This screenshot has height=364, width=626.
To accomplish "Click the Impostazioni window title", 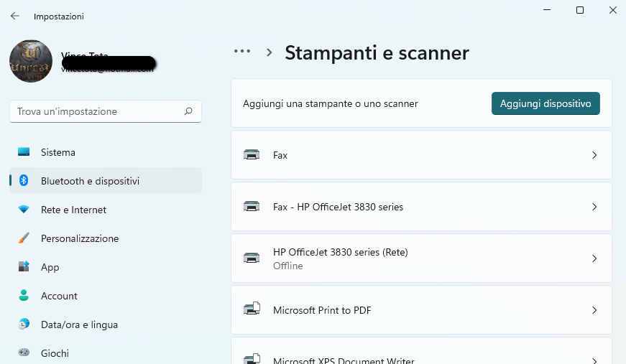I will tap(59, 17).
